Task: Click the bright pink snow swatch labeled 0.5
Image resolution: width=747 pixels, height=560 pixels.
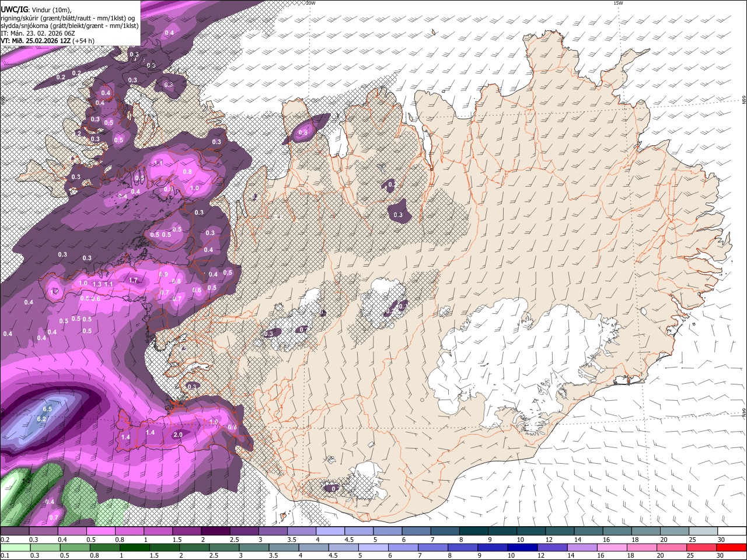Action: pyautogui.click(x=100, y=531)
